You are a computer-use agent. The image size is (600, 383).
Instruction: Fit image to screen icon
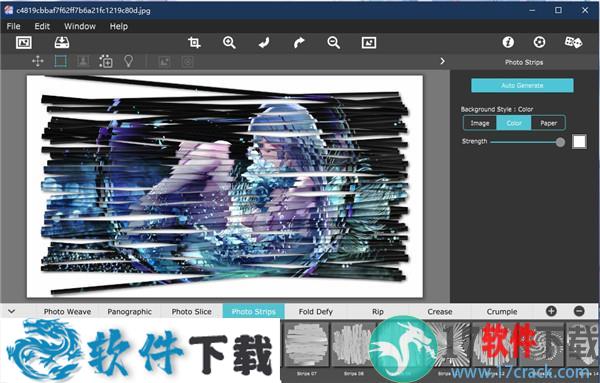coord(369,42)
